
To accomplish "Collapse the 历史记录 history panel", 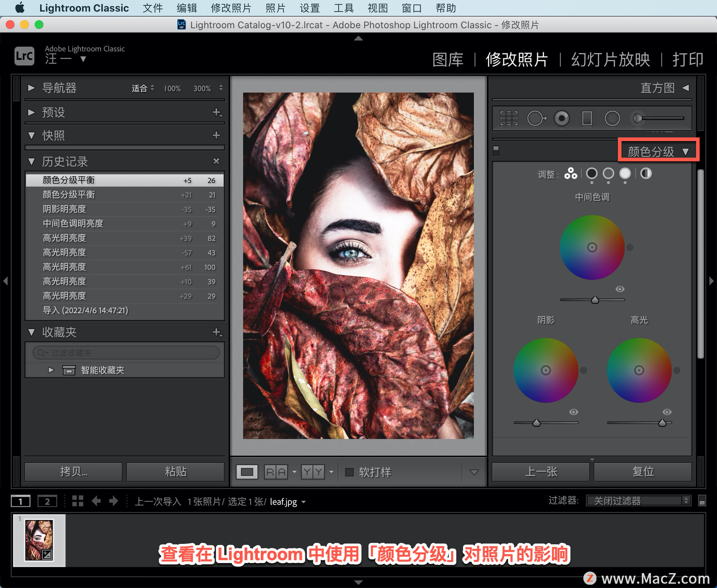I will (x=31, y=162).
